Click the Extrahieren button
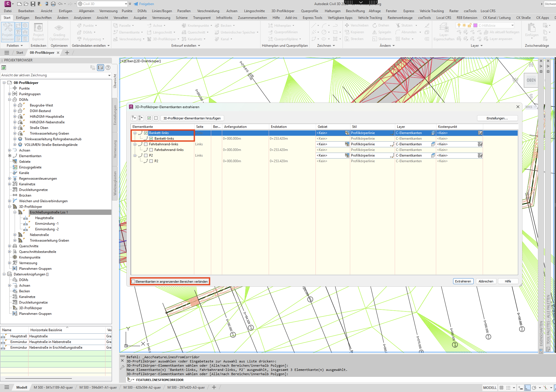The width and height of the screenshot is (556, 392). coord(463,281)
